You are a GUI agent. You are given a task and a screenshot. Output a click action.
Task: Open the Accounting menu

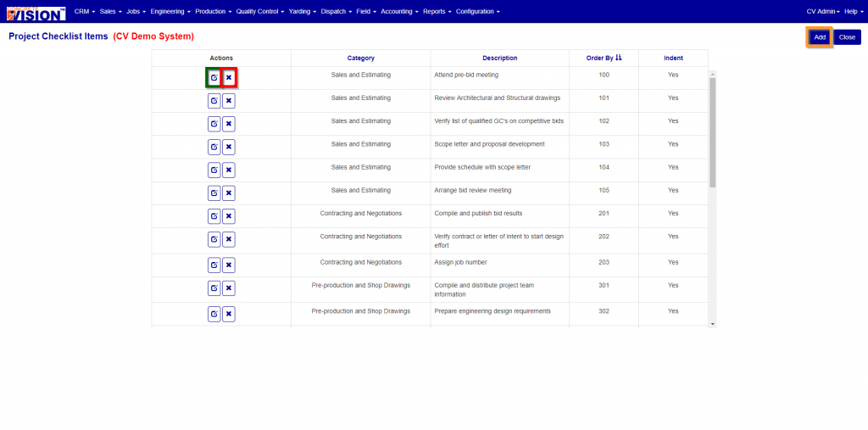[x=400, y=12]
